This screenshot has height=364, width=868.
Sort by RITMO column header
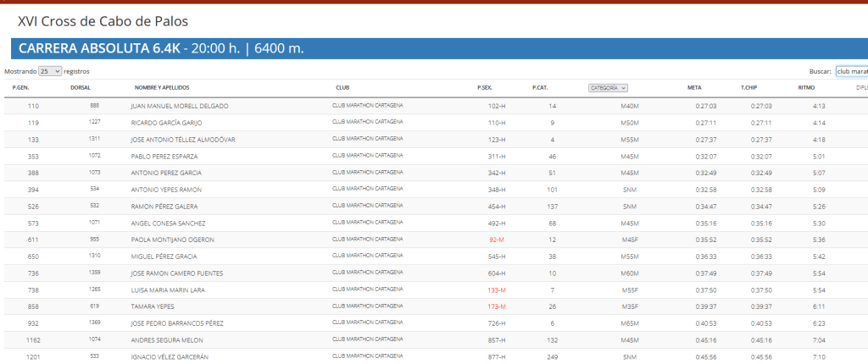[x=806, y=88]
